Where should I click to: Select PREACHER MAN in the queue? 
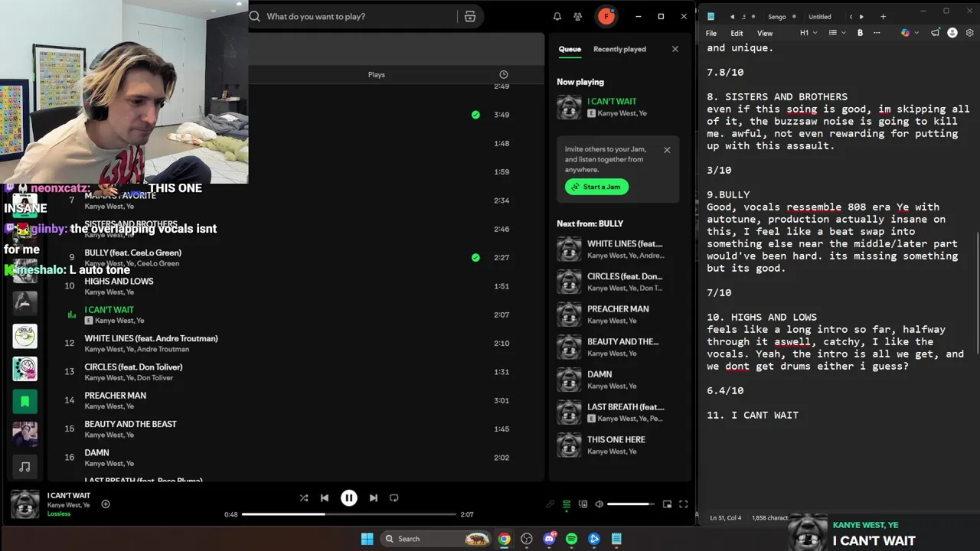pyautogui.click(x=618, y=314)
